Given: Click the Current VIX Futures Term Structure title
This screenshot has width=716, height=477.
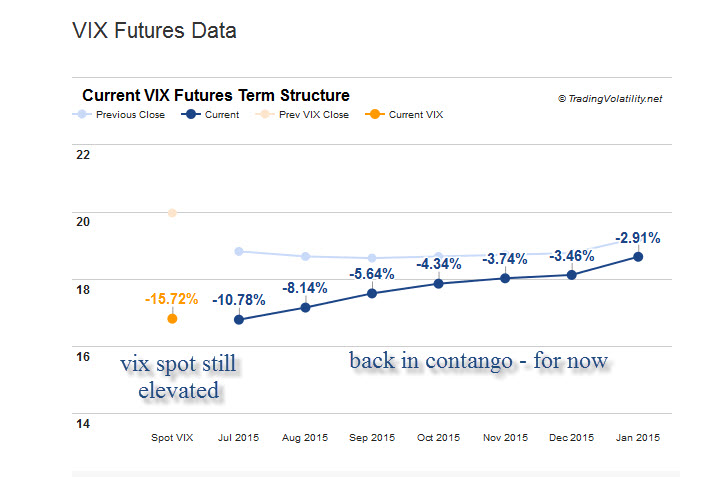Looking at the screenshot, I should point(216,96).
